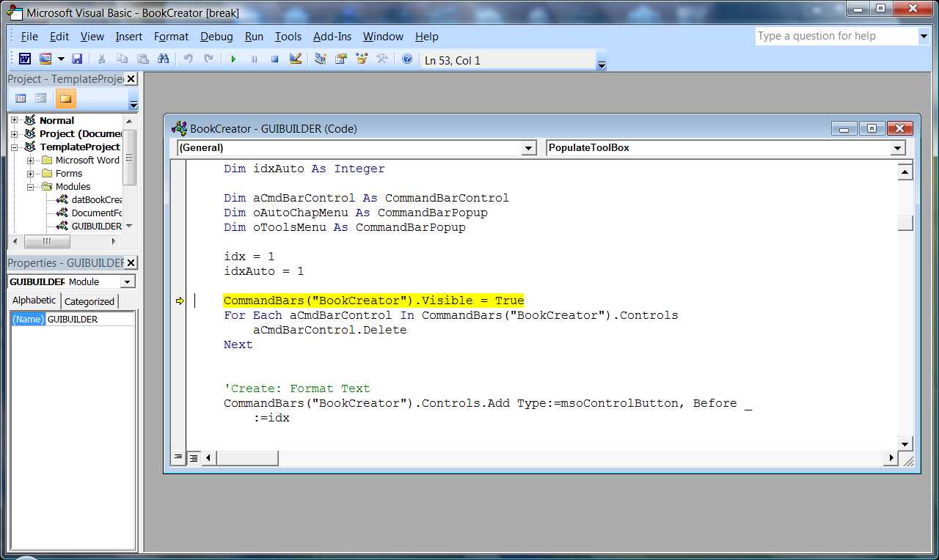939x560 pixels.
Task: Click the Copy icon in the toolbar
Action: [122, 59]
